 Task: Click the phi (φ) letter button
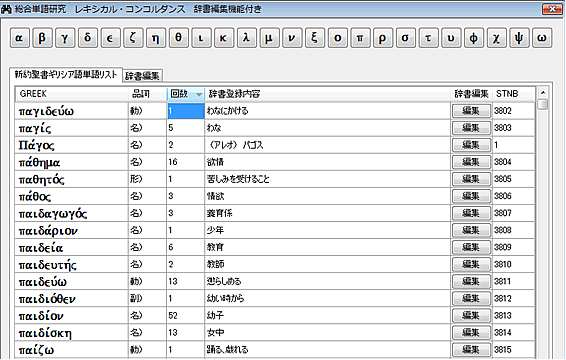[x=474, y=38]
